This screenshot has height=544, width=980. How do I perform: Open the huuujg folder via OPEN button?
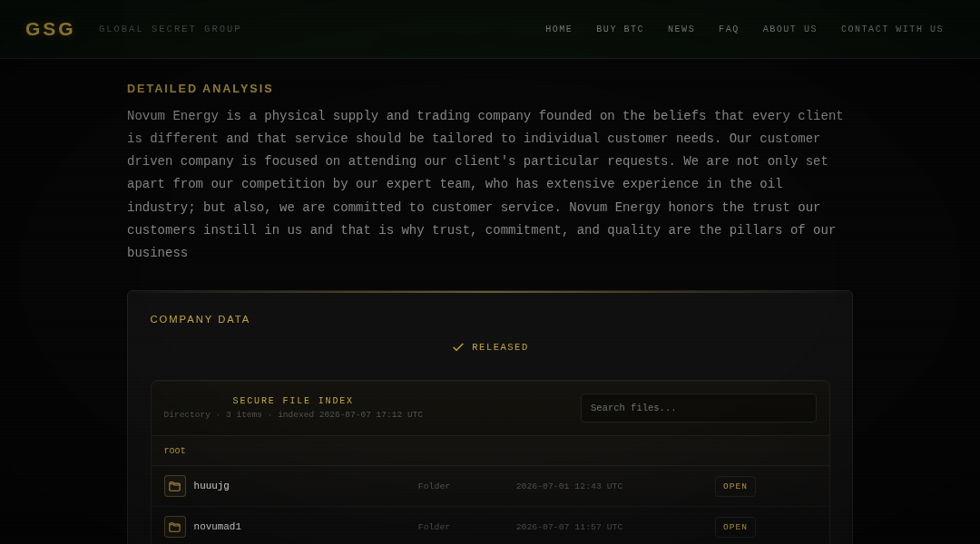tap(735, 486)
